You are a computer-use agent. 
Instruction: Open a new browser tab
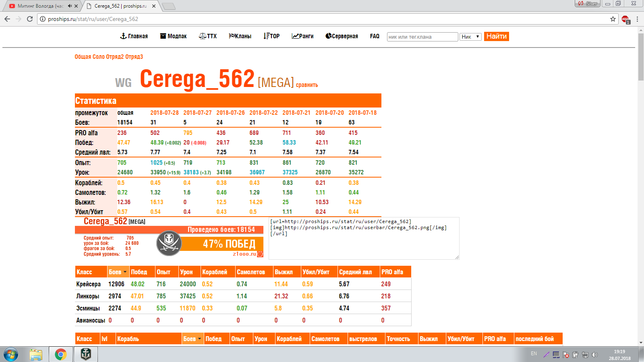pos(168,6)
